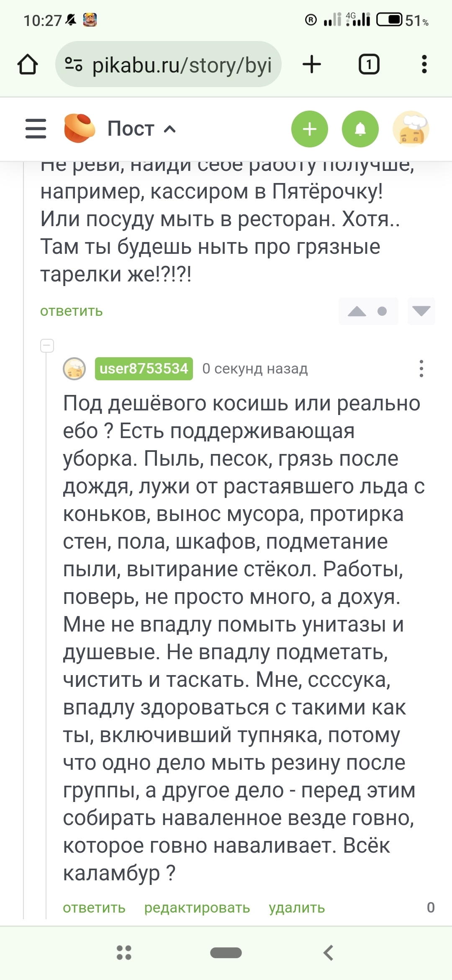Open notifications bell
The image size is (452, 980).
tap(360, 129)
